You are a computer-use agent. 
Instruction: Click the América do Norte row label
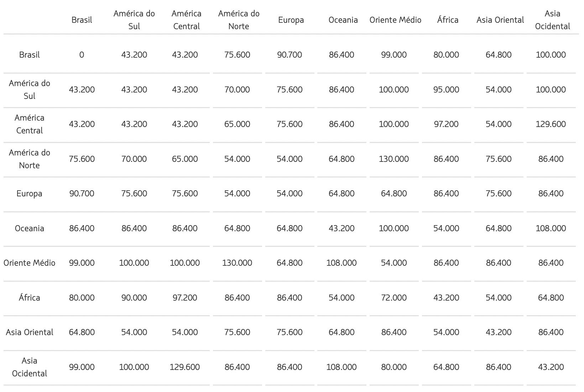click(x=30, y=159)
